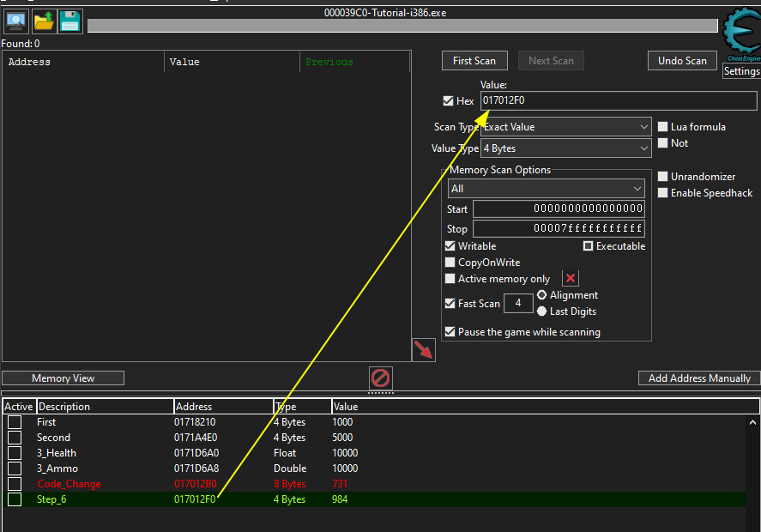This screenshot has width=761, height=532.
Task: Click the Description column header
Action: tap(103, 407)
